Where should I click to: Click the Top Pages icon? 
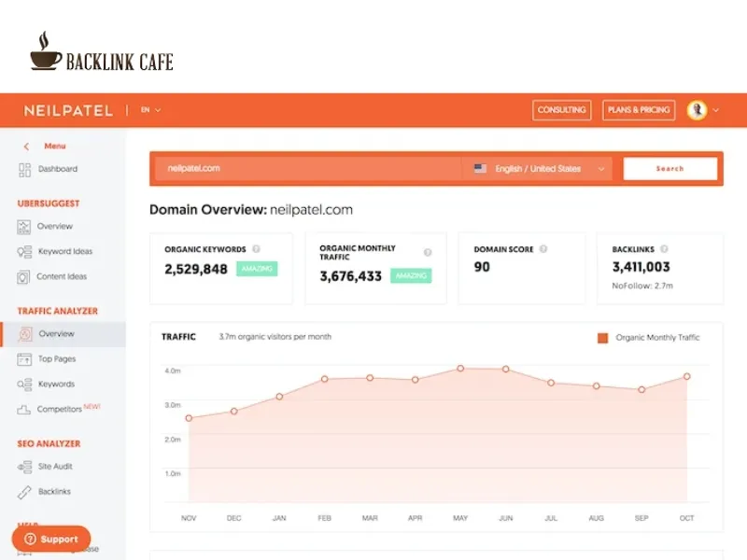click(24, 359)
